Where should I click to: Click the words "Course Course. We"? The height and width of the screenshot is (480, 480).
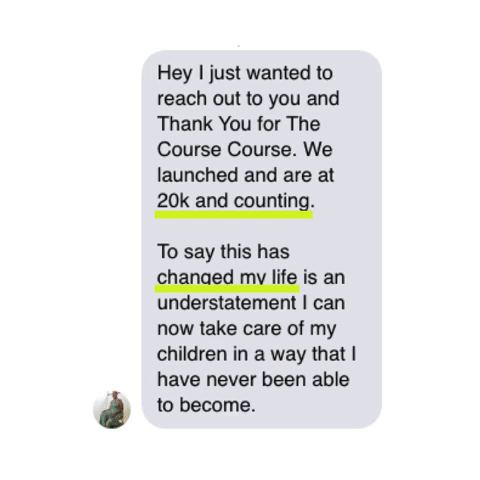tap(245, 149)
